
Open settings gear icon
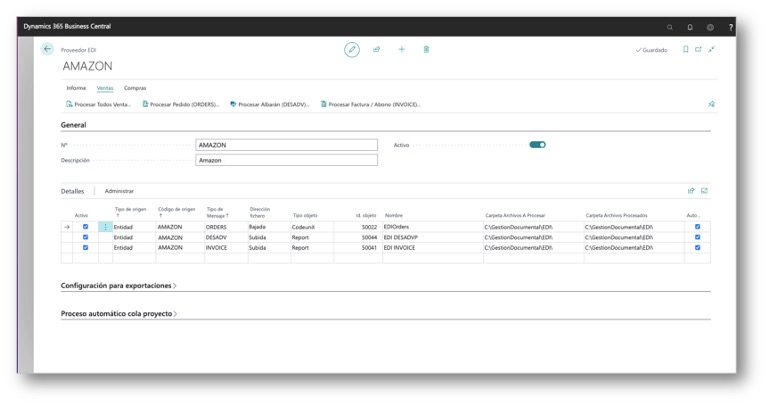pyautogui.click(x=710, y=27)
